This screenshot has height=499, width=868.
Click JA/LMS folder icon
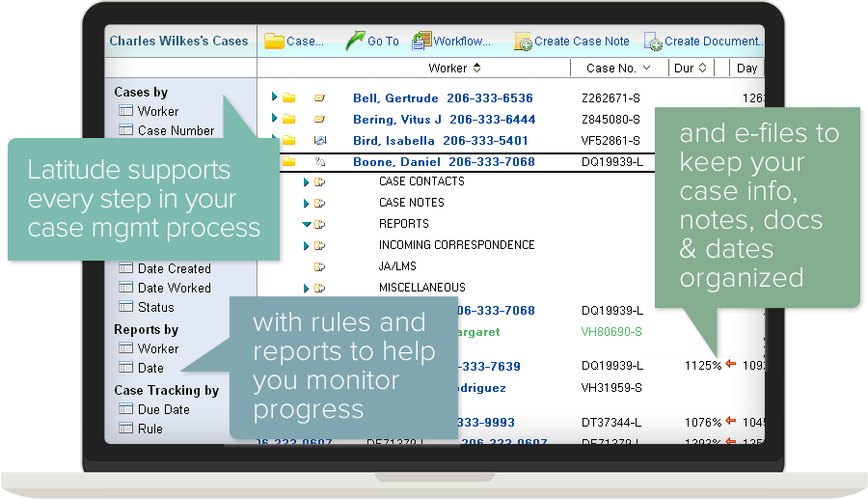coord(319,267)
